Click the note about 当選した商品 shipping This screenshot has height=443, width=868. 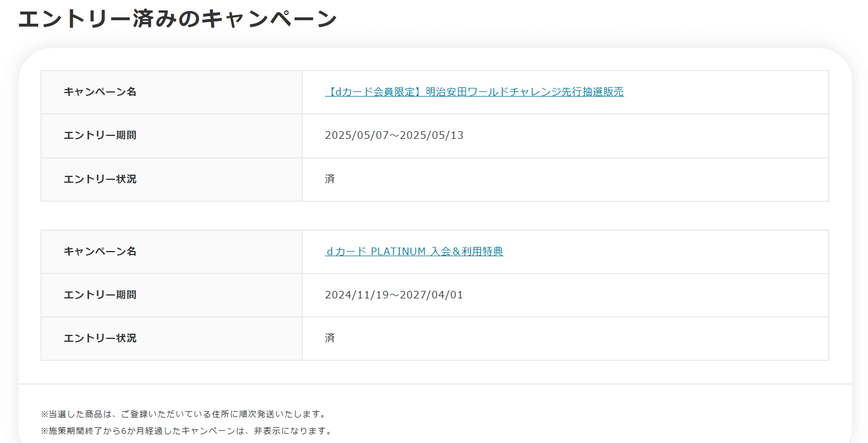coord(184,415)
